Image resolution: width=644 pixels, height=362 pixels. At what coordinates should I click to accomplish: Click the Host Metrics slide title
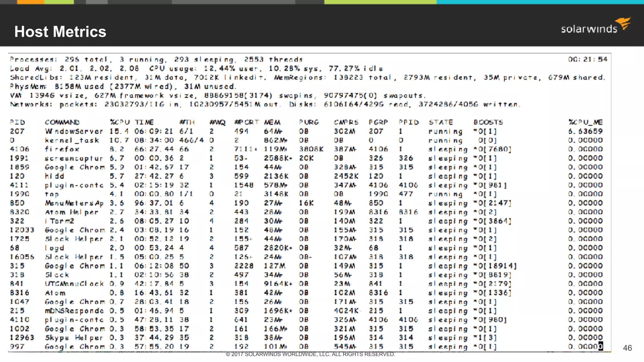60,32
